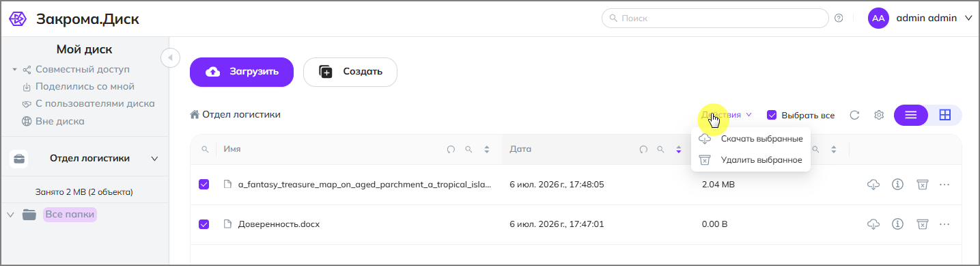
Task: Open table settings gear icon
Action: point(880,115)
